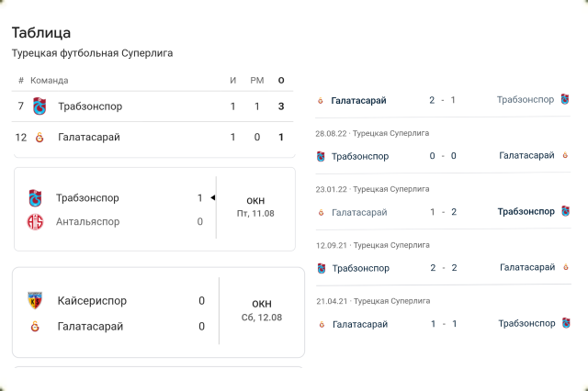Click the Команда column header
This screenshot has height=391, width=588.
point(50,81)
